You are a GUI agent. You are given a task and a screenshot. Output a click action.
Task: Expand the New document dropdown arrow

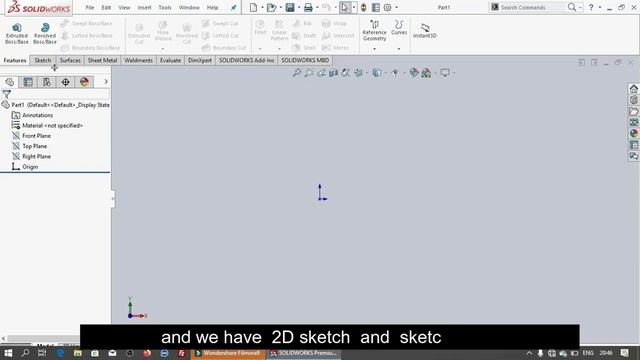tap(262, 7)
